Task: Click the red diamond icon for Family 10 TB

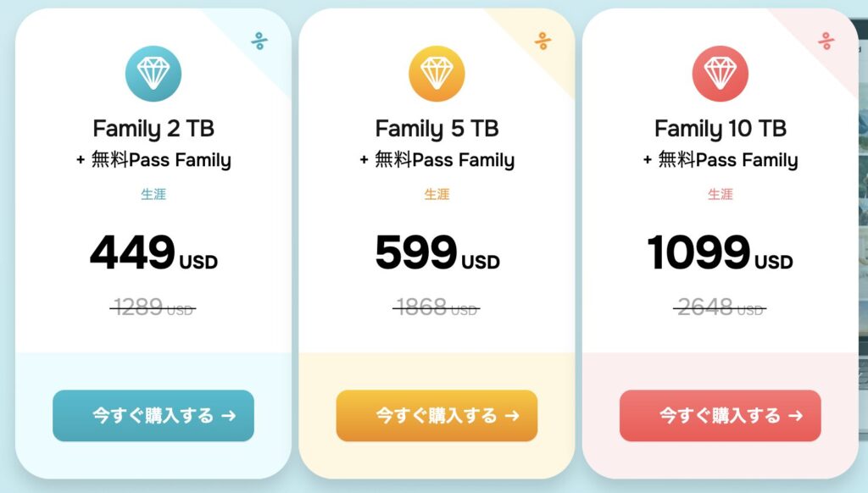Action: 720,74
